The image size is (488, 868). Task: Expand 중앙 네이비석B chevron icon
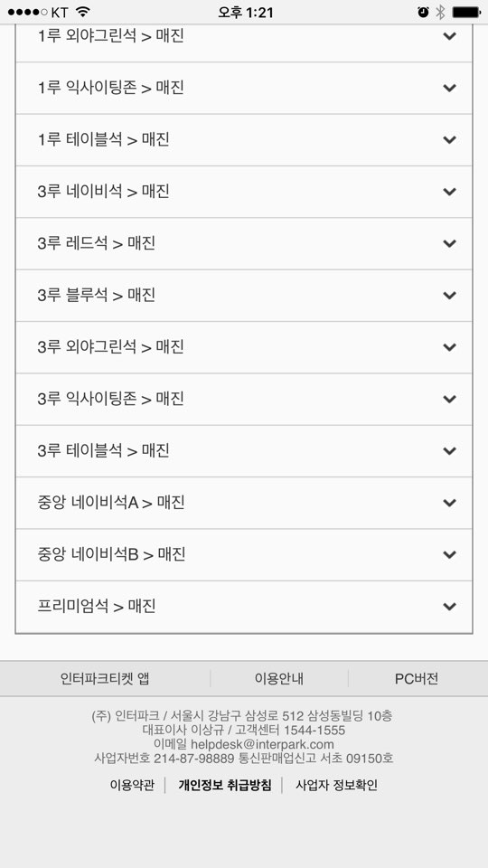point(450,554)
